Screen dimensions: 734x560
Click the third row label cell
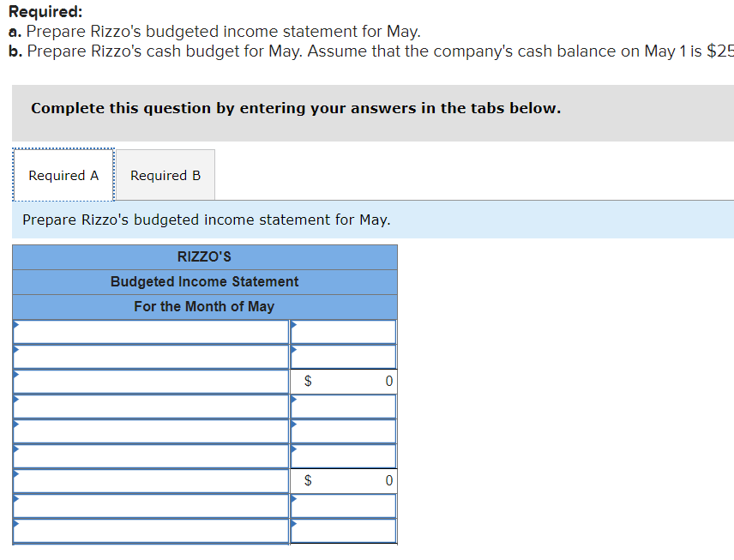point(150,381)
